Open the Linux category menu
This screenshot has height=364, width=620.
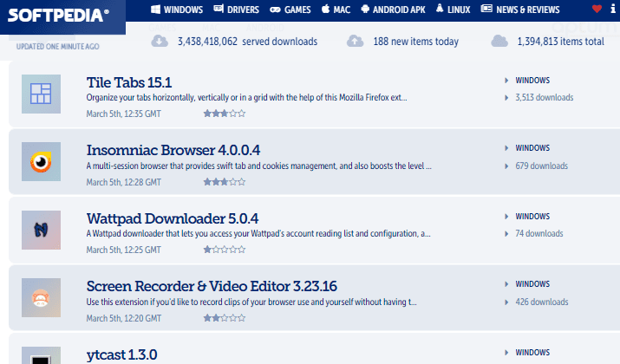click(x=454, y=10)
